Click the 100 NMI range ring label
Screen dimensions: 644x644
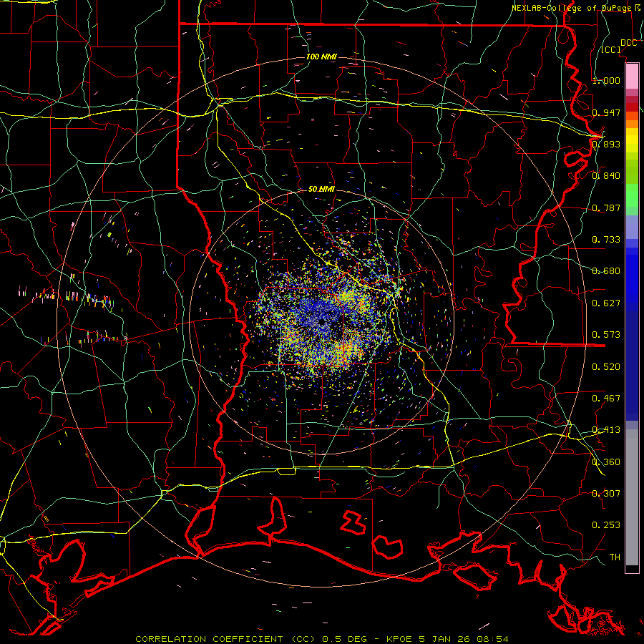click(321, 57)
